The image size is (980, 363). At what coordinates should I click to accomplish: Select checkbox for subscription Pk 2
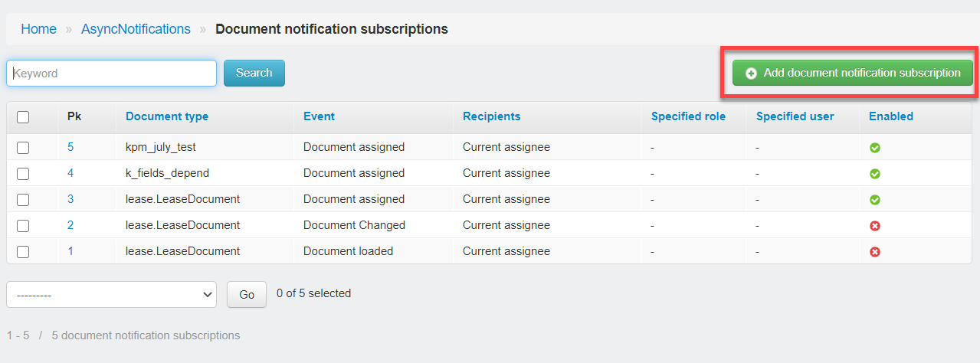click(23, 226)
